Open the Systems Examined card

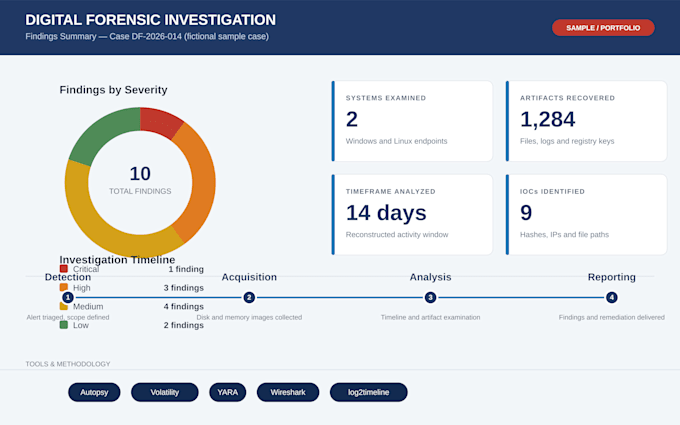coord(412,121)
